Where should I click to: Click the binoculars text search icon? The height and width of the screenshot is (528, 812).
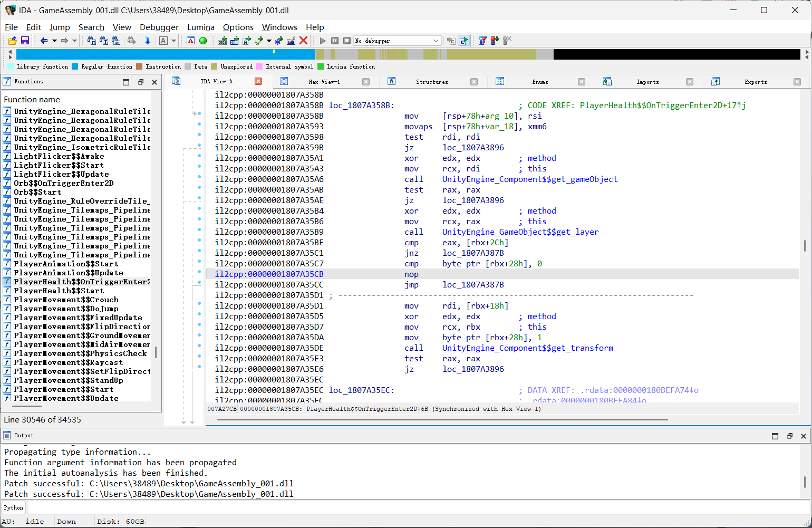tap(104, 41)
